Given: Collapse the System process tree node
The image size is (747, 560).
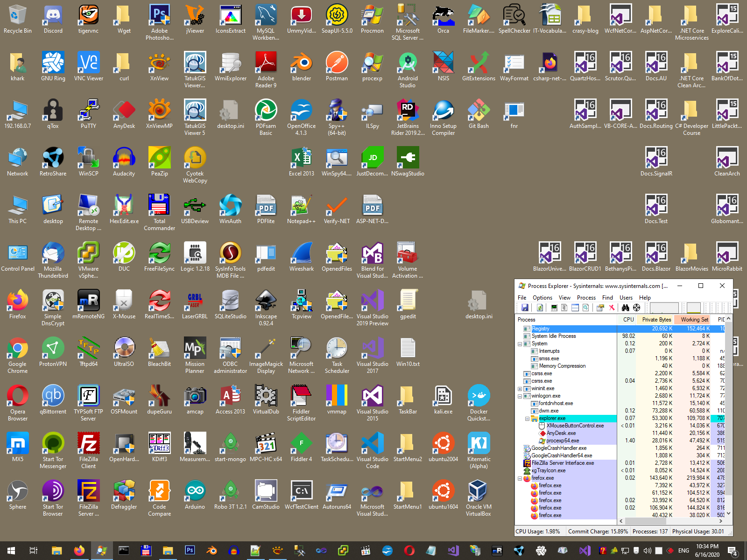Looking at the screenshot, I should 520,344.
